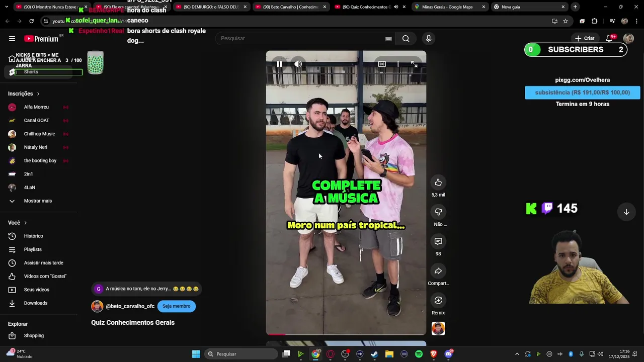The height and width of the screenshot is (362, 644).
Task: Switch to Nova guia tab
Action: click(x=528, y=7)
